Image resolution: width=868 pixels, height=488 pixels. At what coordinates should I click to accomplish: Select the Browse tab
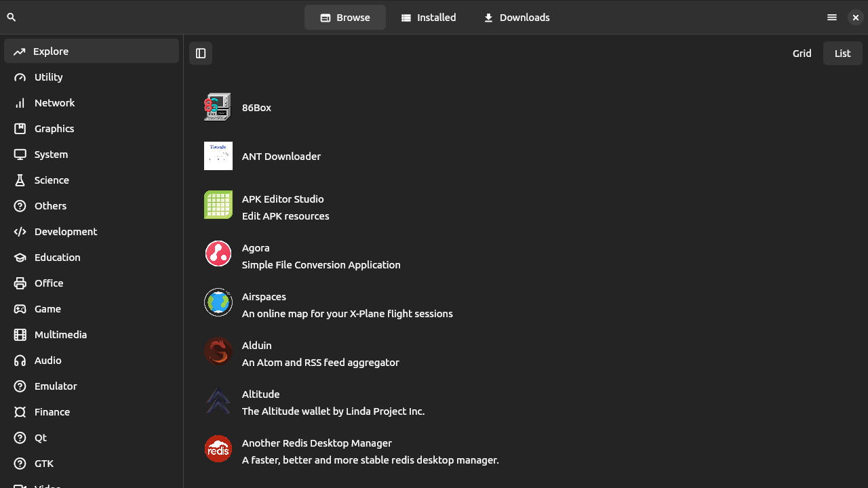[x=344, y=18]
